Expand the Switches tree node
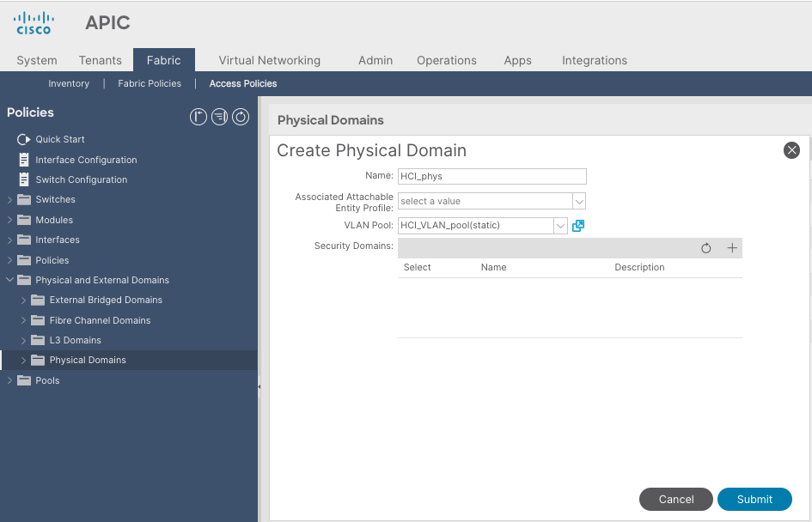Screen dimensions: 812x522 pyautogui.click(x=9, y=200)
